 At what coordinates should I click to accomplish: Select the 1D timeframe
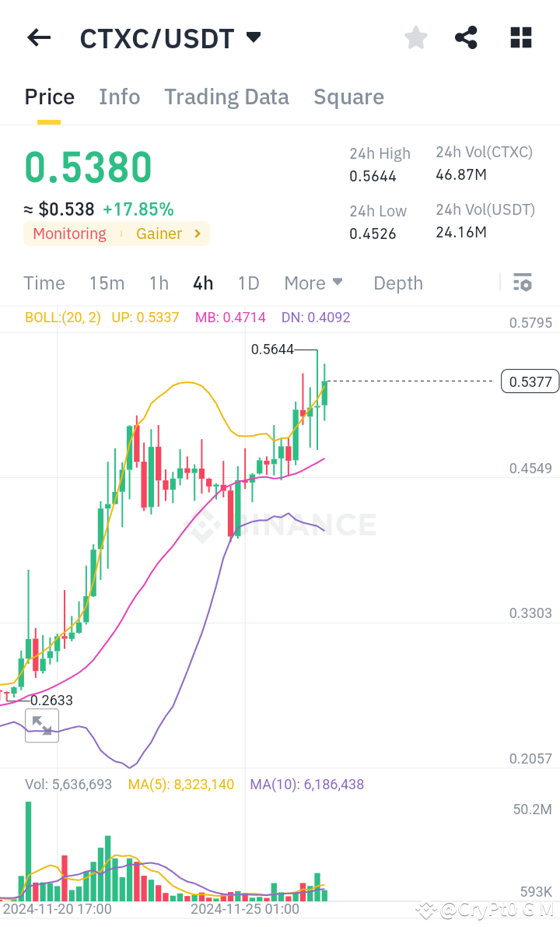click(x=248, y=283)
